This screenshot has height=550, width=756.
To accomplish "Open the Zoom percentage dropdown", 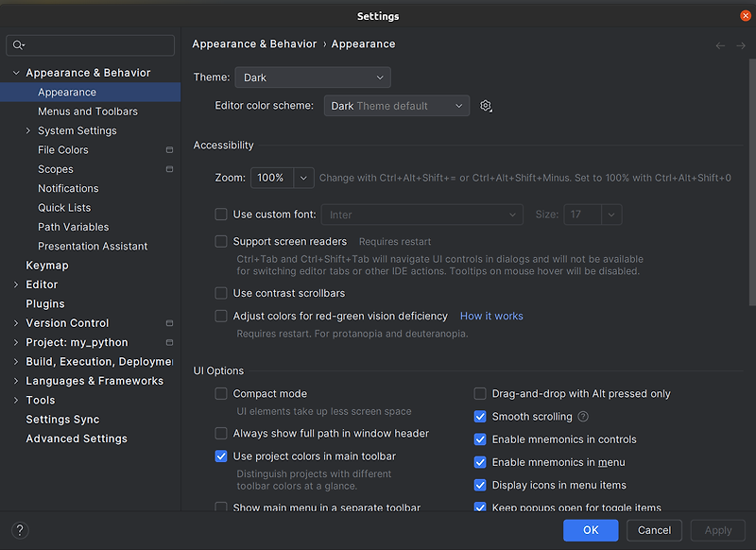I will [x=302, y=177].
